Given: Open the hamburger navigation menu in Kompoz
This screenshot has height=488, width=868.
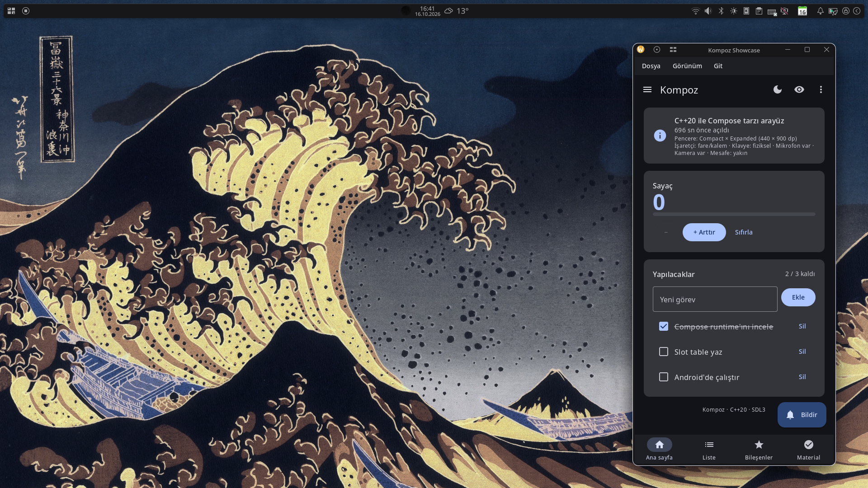Looking at the screenshot, I should click(x=647, y=89).
